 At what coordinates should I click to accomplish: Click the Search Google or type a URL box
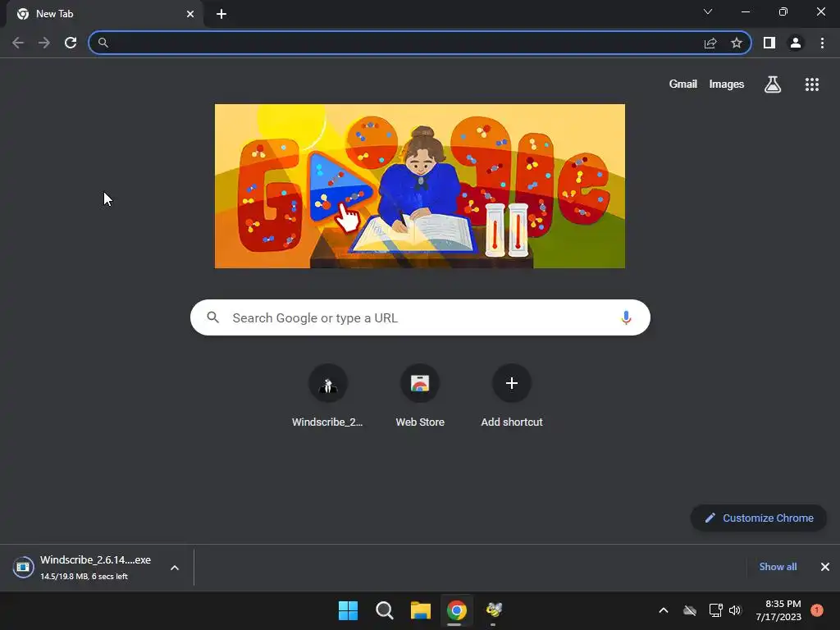pyautogui.click(x=420, y=317)
